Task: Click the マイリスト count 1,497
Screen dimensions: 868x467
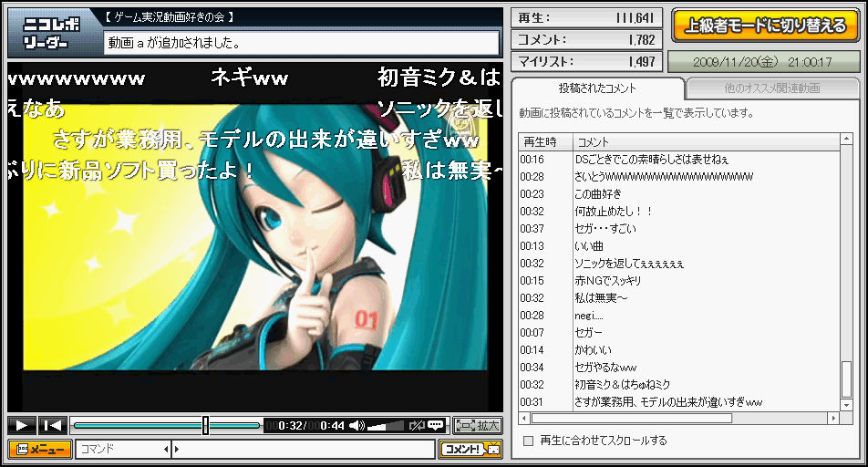Action: tap(642, 61)
